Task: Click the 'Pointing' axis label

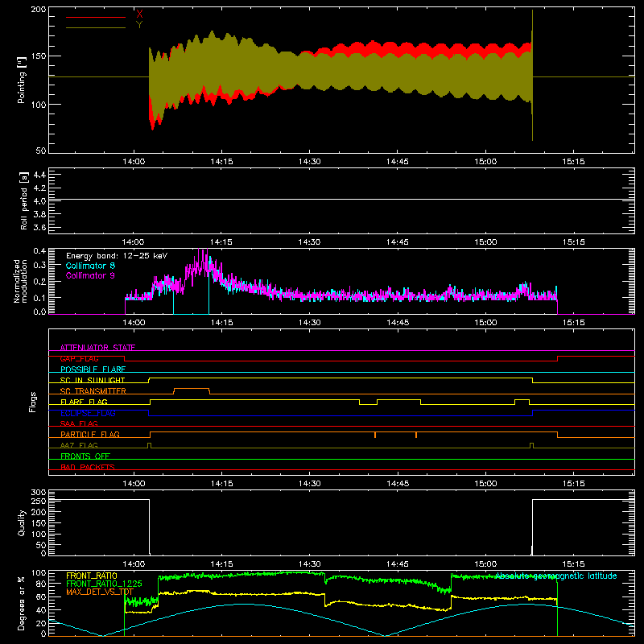Action: coord(22,81)
